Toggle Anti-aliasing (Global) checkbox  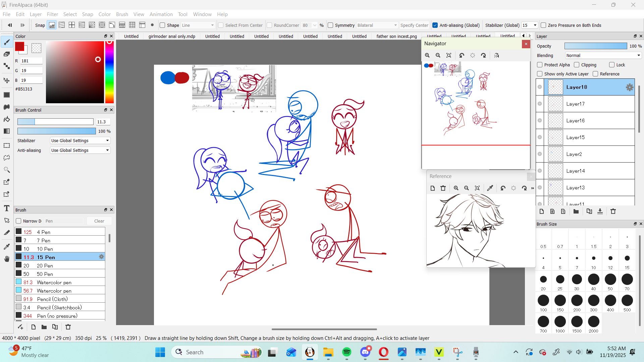435,25
